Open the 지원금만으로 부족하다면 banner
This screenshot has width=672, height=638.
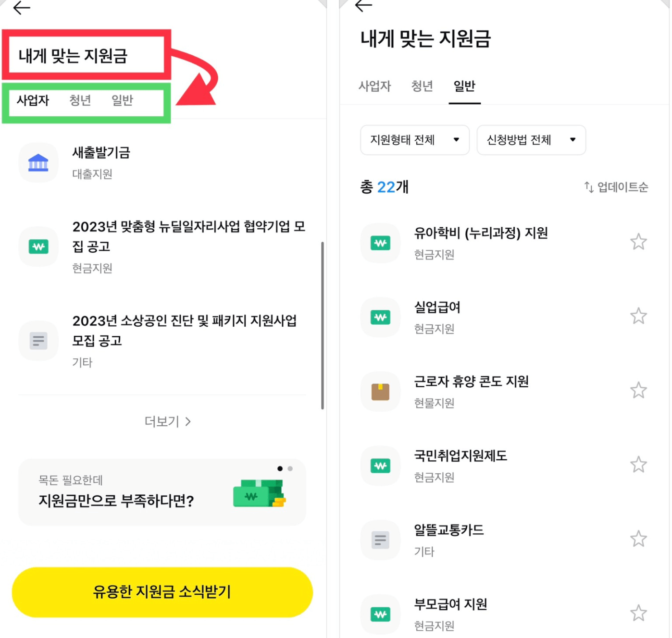point(162,492)
